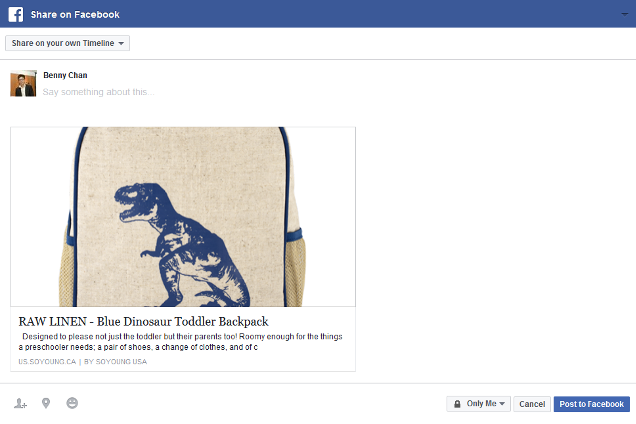Click the Share on Facebook header title

coord(75,15)
